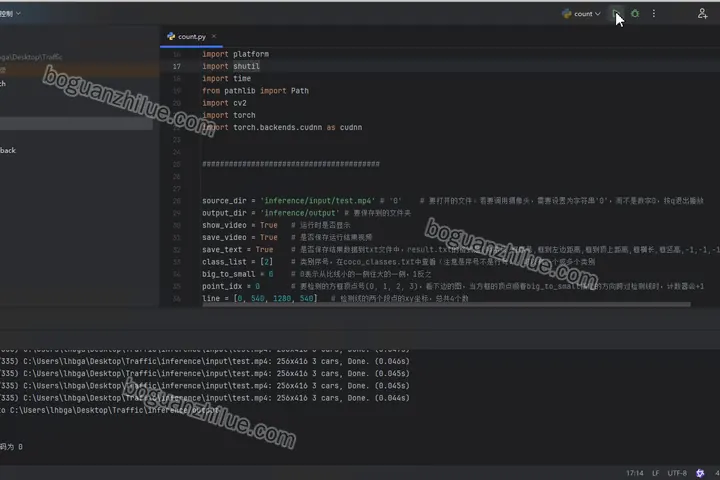
Task: Click the Python icon beside count configuration
Action: pos(567,14)
